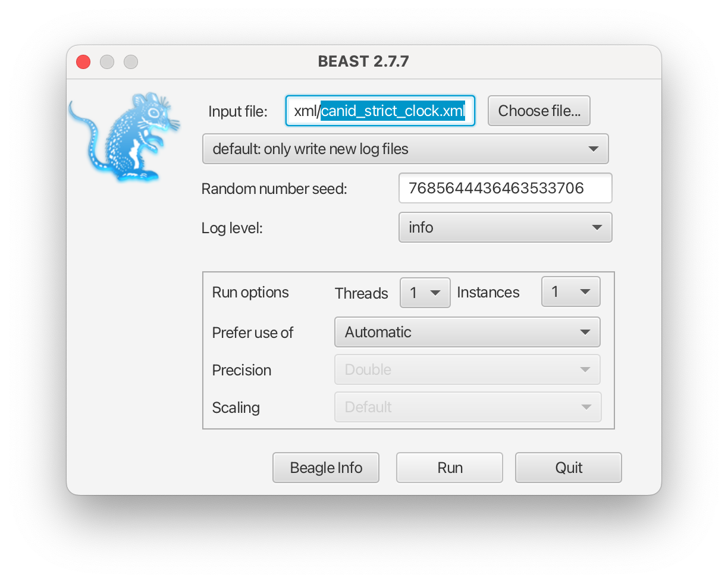Expand the Threads count dropdown
The width and height of the screenshot is (728, 583).
point(425,293)
